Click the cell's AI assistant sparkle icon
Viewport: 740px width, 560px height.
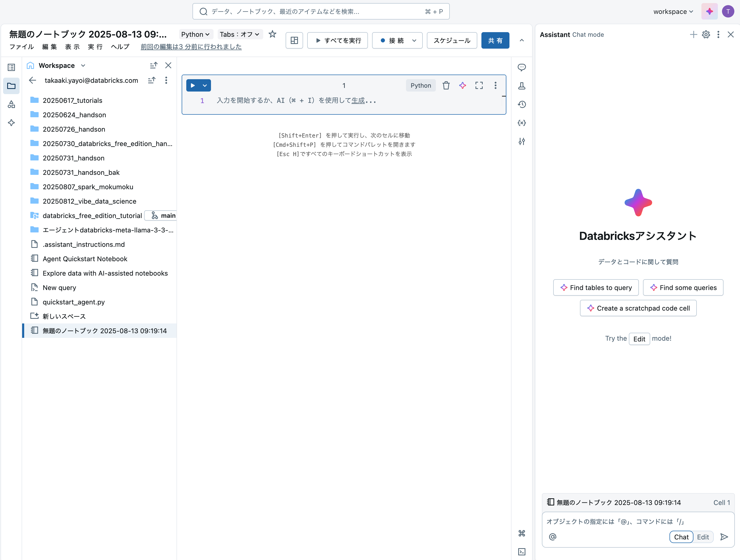pos(462,86)
